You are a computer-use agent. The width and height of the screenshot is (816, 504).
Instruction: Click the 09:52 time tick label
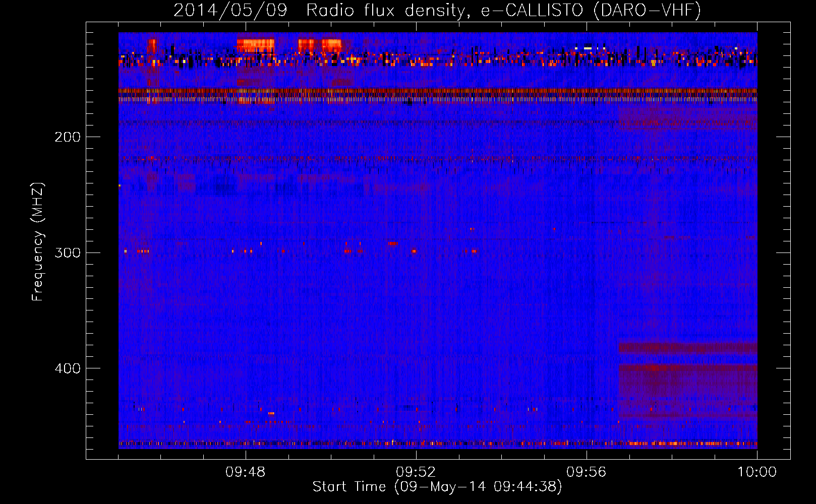[416, 472]
